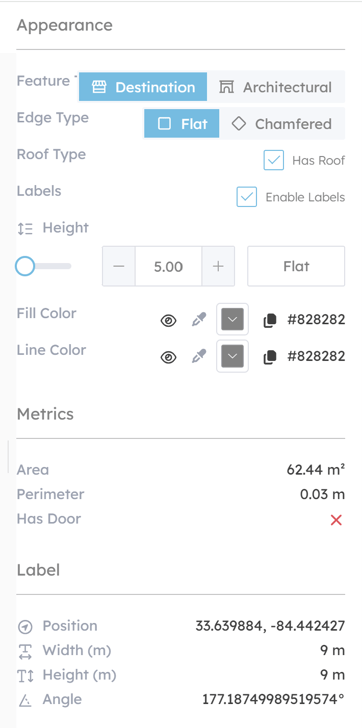Copy the Fill Color hex value
Viewport: 362px width, 728px height.
click(x=270, y=320)
